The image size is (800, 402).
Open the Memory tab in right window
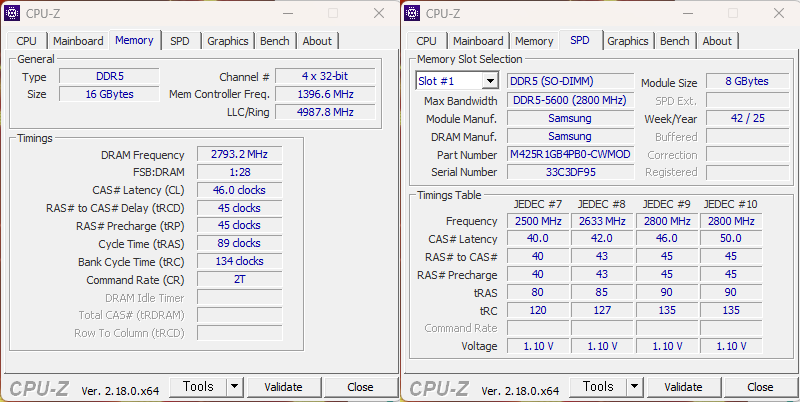tap(534, 41)
